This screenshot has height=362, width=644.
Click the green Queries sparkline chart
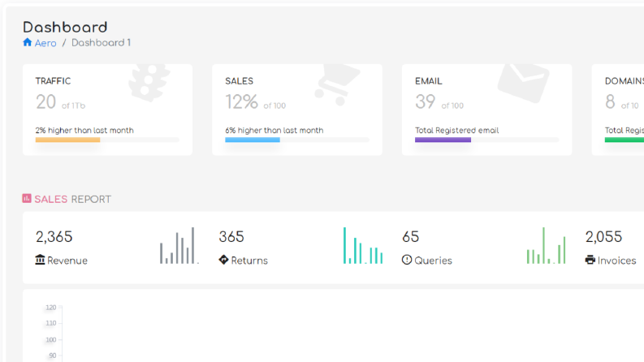coord(547,245)
